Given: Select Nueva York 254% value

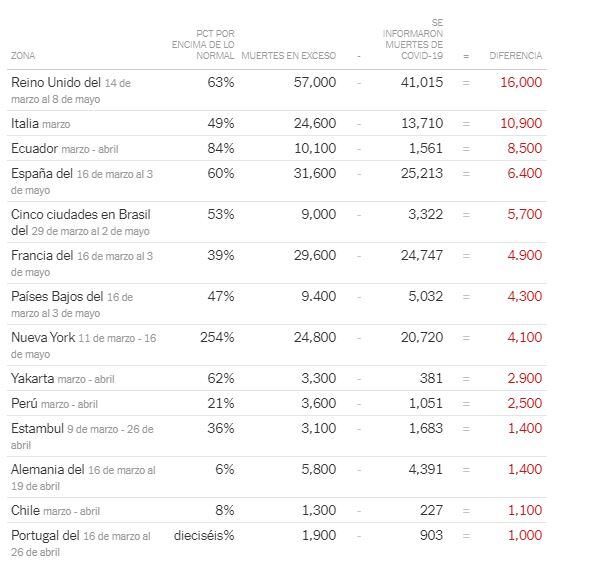Looking at the screenshot, I should click(x=217, y=337).
